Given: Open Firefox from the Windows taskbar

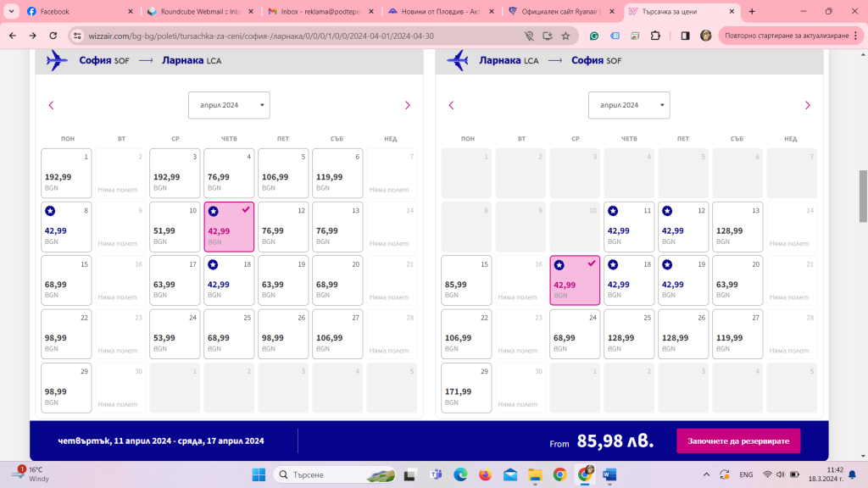Looking at the screenshot, I should click(485, 474).
